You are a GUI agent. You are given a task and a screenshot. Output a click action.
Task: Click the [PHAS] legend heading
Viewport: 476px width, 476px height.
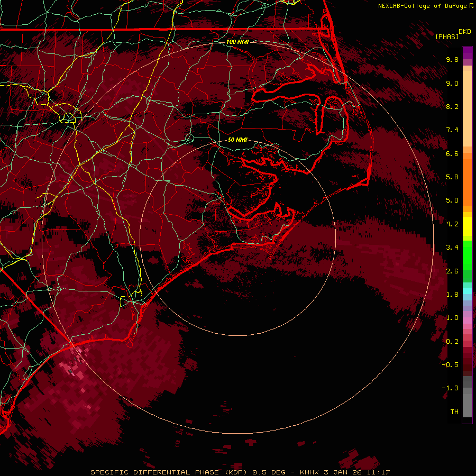[447, 36]
